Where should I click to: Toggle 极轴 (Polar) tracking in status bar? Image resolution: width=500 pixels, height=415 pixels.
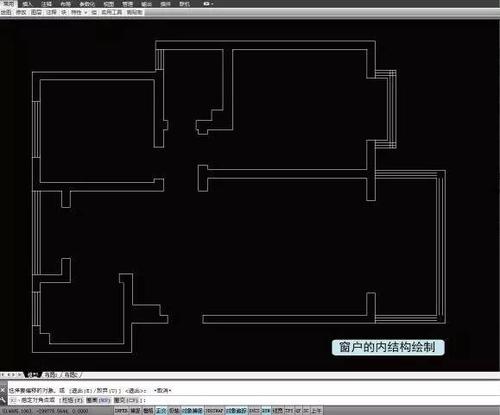(x=174, y=410)
